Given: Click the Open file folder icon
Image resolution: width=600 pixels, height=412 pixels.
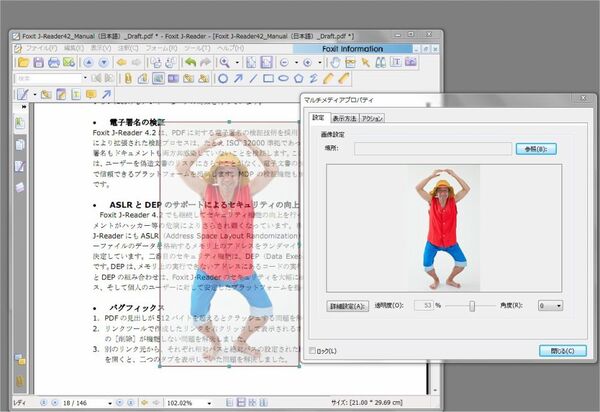Looking at the screenshot, I should point(23,62).
